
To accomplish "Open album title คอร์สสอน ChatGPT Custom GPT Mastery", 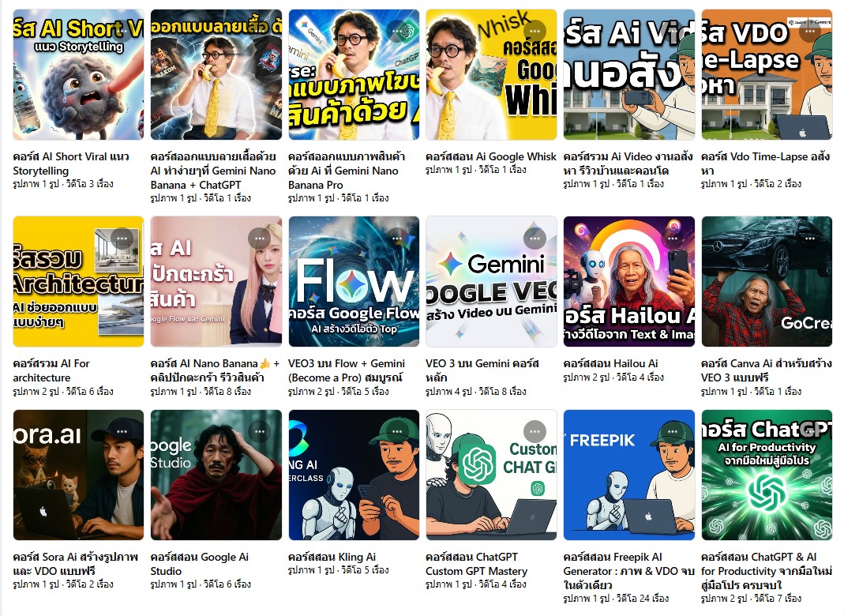I will click(476, 564).
